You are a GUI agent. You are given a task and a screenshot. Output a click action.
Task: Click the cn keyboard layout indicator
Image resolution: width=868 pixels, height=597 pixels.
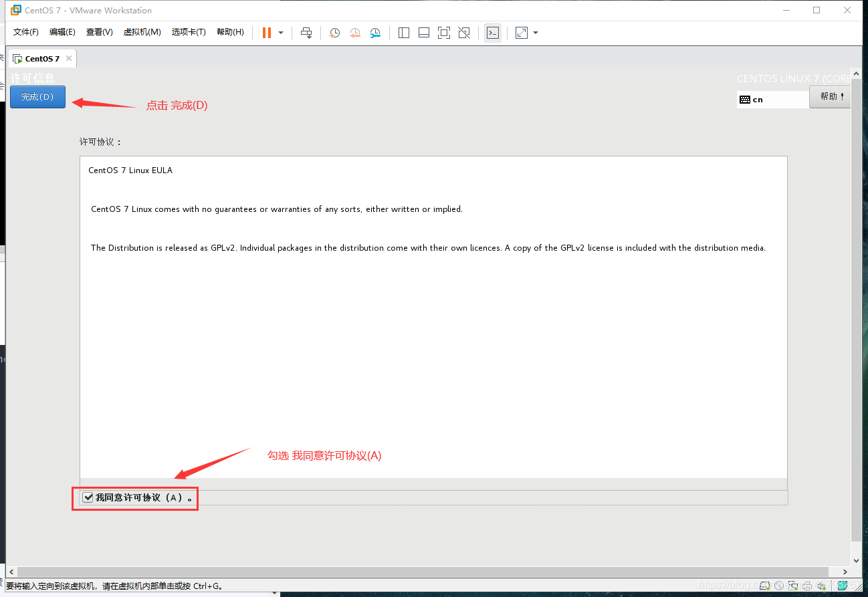coord(772,100)
